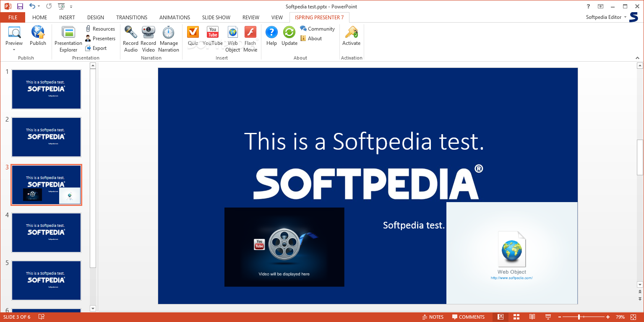Switch to the SLIDE SHOW tab
Viewport: 644px width, 322px height.
[x=216, y=18]
